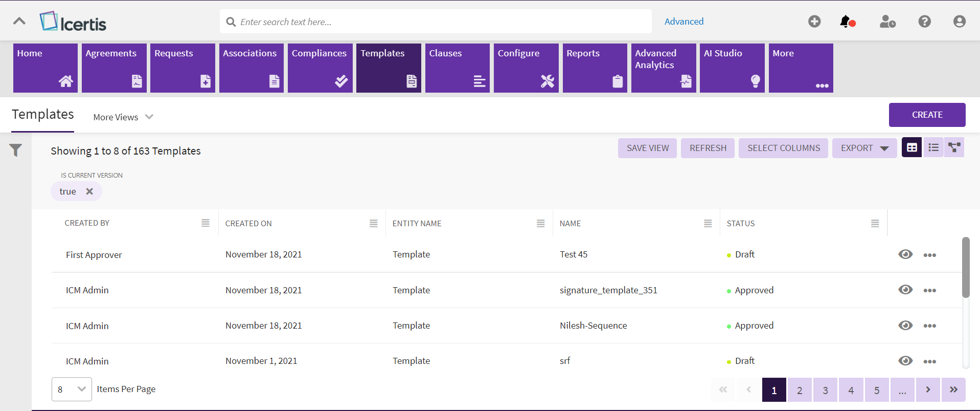Click the table vertical scrollbar
Viewport: 980px width, 411px height.
(x=965, y=267)
